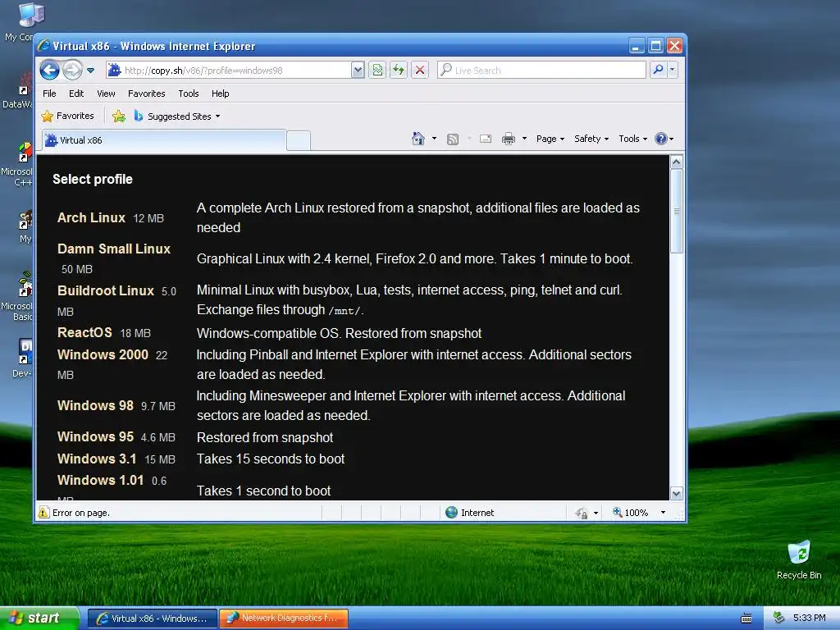Open the Page command menu
Viewport: 840px width, 630px height.
[x=550, y=139]
